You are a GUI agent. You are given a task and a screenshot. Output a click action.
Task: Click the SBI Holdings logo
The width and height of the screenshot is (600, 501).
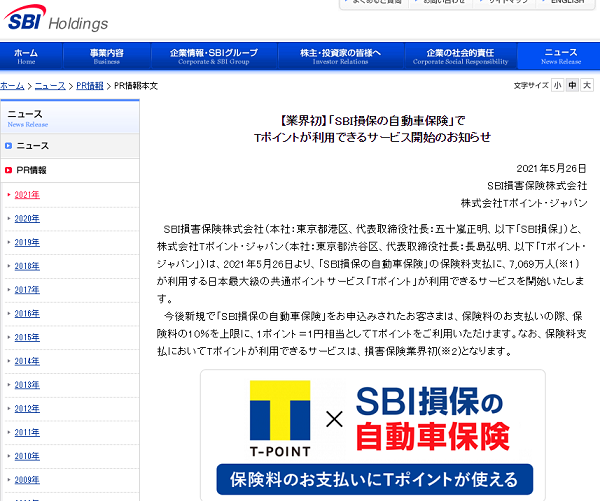(x=55, y=19)
